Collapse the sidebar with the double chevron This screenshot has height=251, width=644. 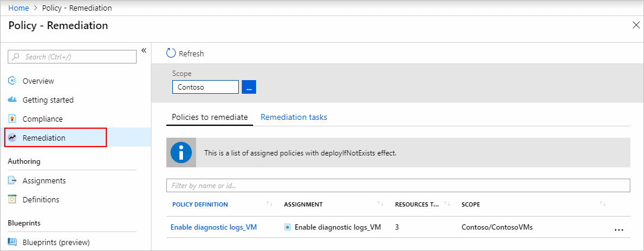(144, 50)
